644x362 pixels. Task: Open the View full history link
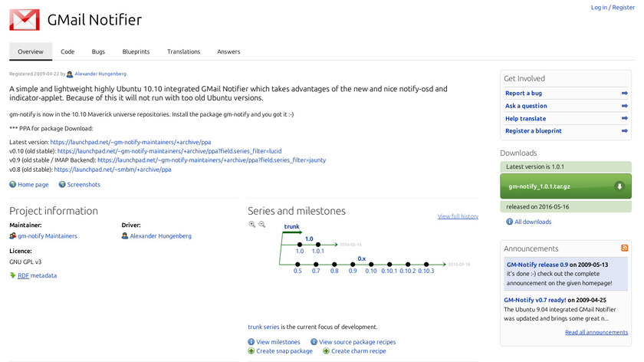(x=458, y=216)
